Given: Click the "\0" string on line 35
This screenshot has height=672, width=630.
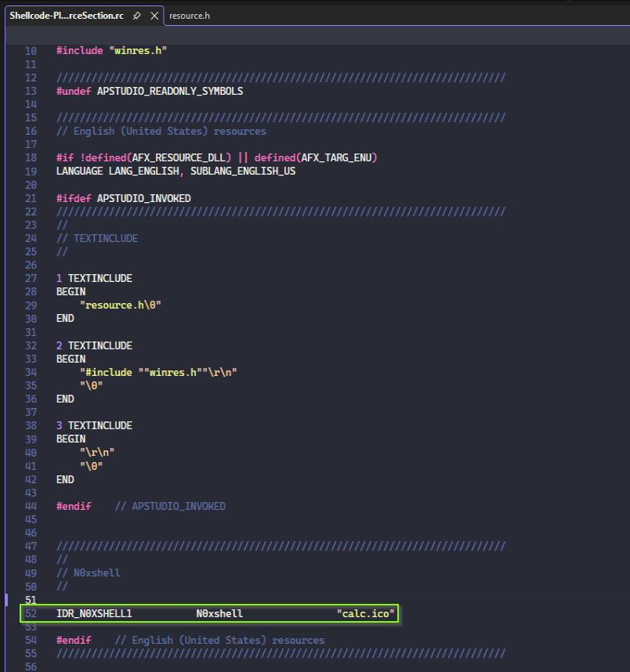Looking at the screenshot, I should click(x=92, y=385).
